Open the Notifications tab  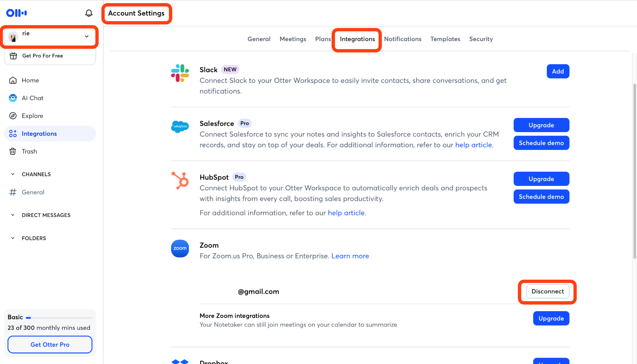[403, 39]
